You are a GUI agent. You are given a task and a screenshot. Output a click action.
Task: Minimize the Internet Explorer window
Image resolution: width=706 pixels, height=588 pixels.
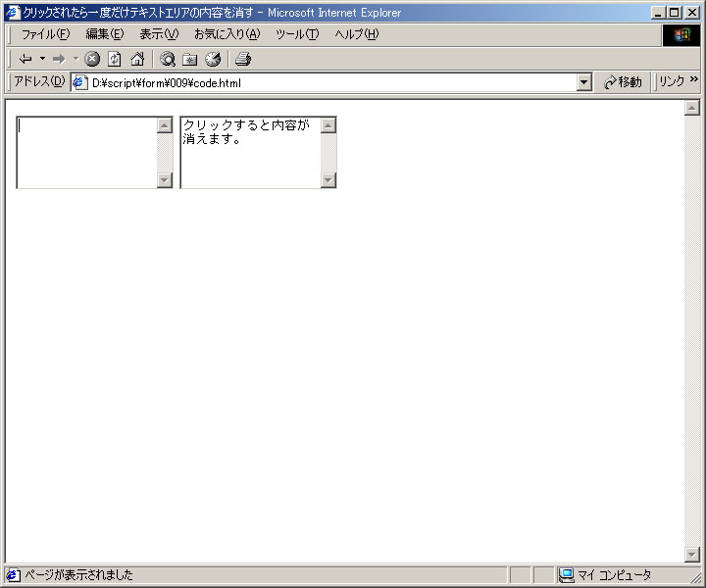tap(658, 13)
